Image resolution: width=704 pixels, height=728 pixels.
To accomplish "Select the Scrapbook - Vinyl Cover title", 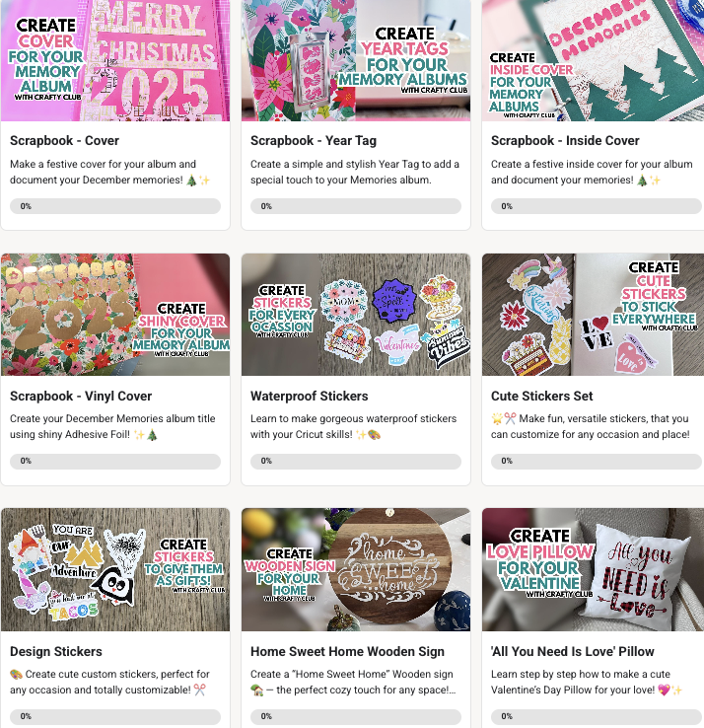I will tap(81, 396).
